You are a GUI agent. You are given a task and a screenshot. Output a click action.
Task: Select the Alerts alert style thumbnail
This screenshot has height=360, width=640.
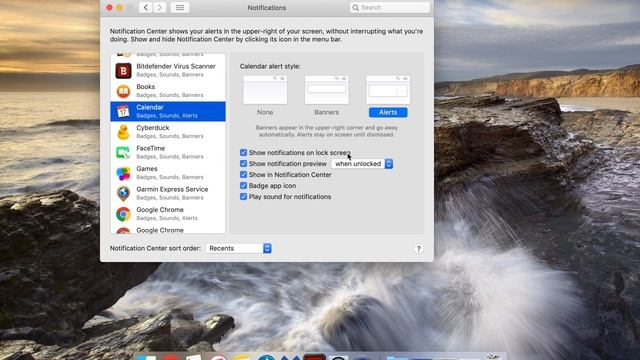tap(388, 90)
